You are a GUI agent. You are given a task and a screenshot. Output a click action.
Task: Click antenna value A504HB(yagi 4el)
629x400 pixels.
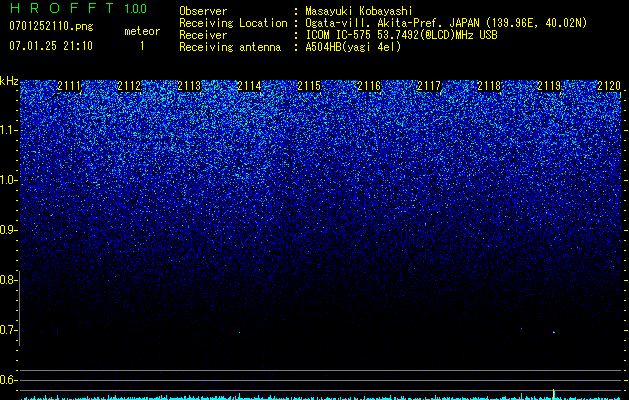353,47
